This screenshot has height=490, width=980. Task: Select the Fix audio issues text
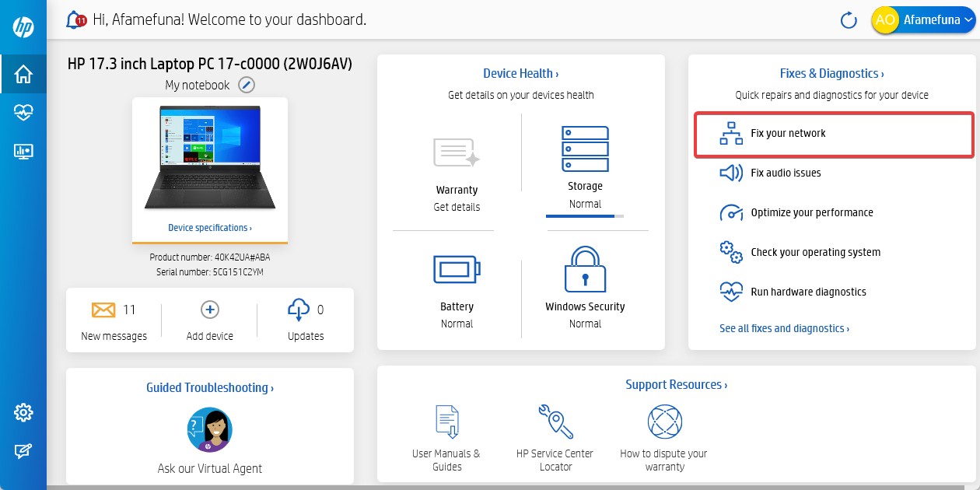click(786, 173)
